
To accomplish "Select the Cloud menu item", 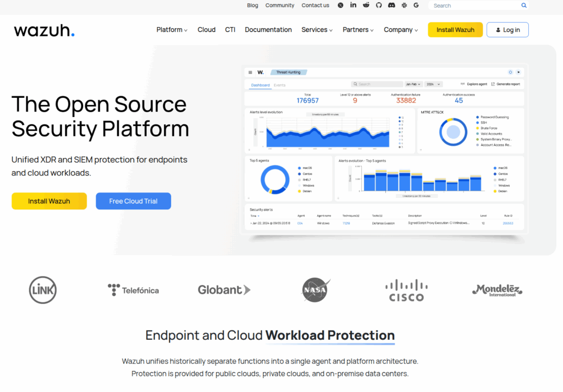I will click(207, 30).
